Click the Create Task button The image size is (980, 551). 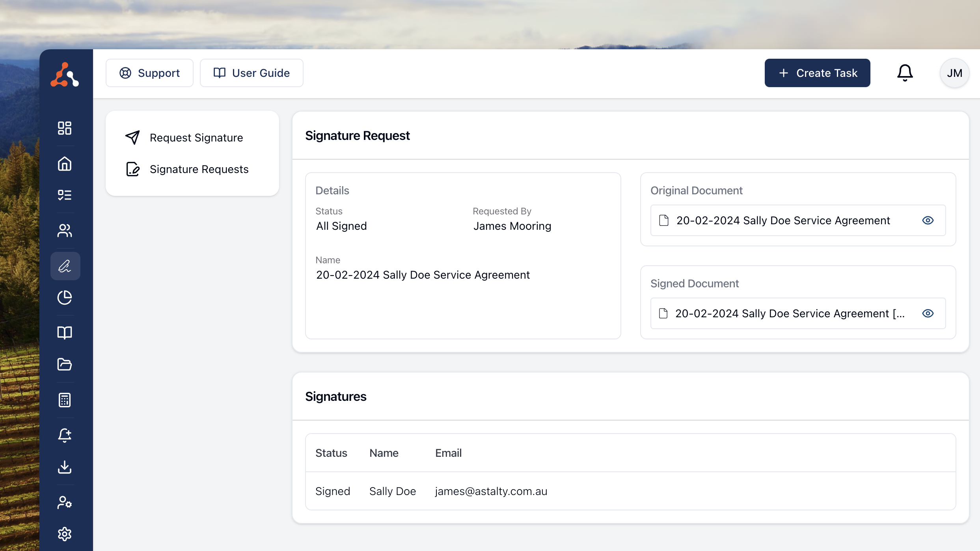pyautogui.click(x=817, y=73)
